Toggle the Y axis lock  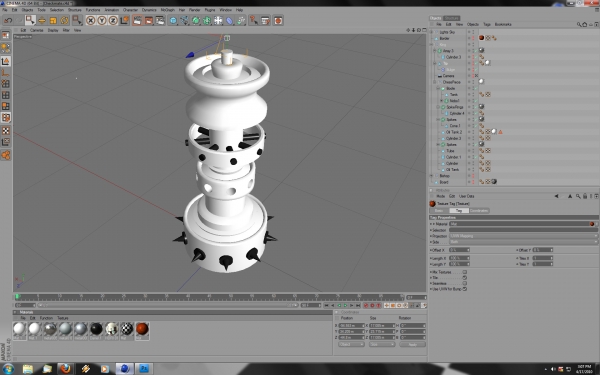pos(102,20)
